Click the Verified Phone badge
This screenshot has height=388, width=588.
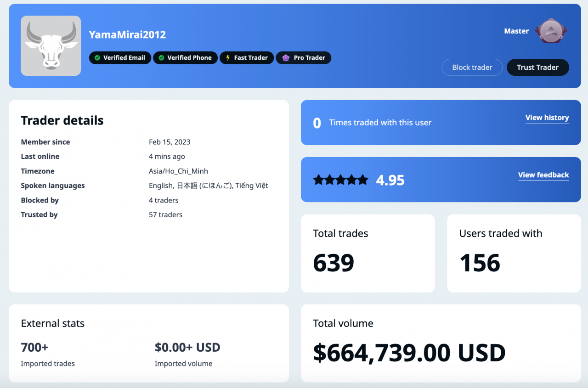tap(185, 57)
